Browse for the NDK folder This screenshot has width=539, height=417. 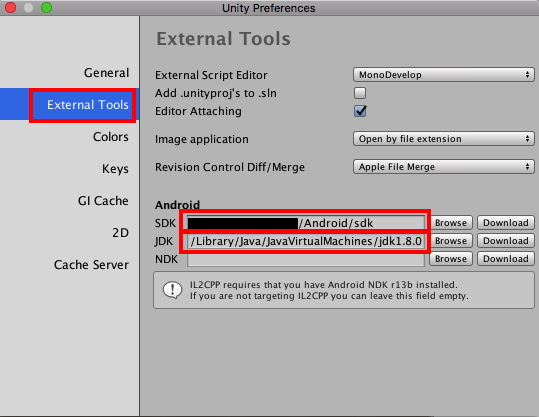(451, 259)
